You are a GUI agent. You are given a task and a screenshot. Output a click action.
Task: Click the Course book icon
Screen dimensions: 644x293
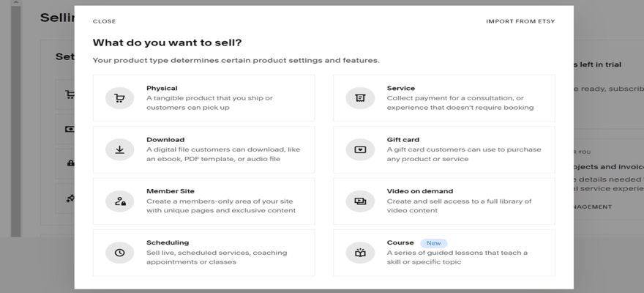click(x=360, y=253)
